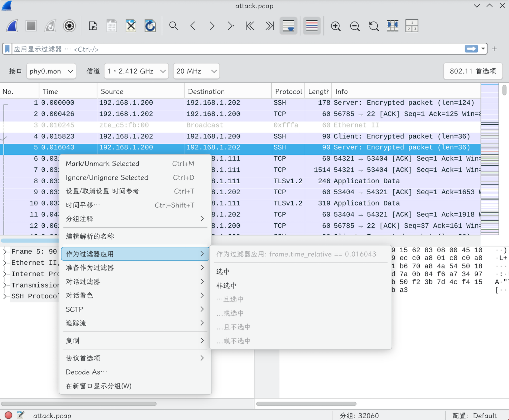The image size is (509, 420).
Task: Sort by the Time column header
Action: pyautogui.click(x=68, y=91)
